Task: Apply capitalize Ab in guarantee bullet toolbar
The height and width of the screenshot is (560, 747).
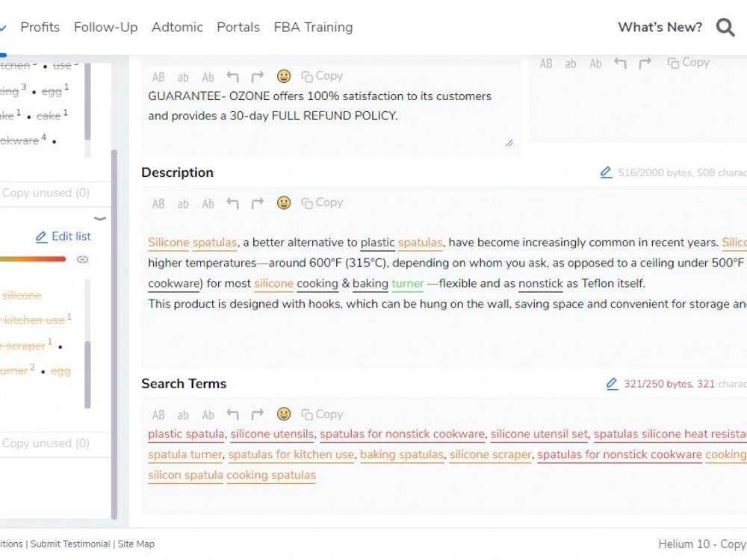Action: 208,77
